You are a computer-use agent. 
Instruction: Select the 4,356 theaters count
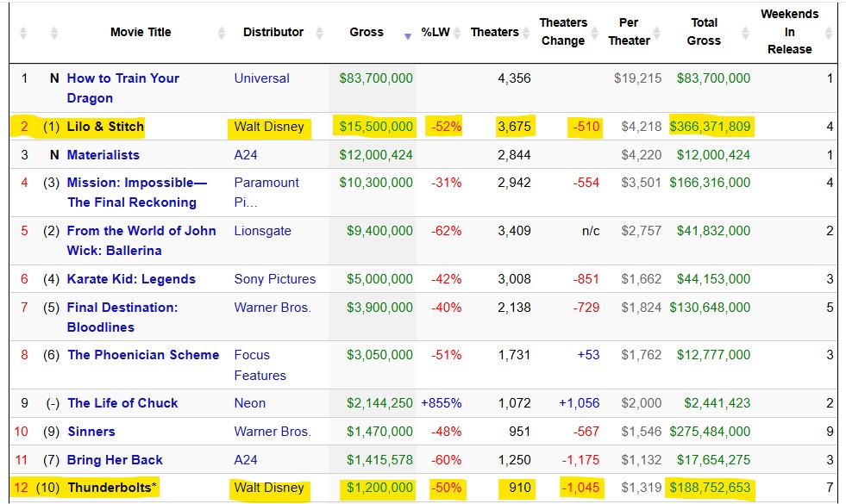point(514,78)
